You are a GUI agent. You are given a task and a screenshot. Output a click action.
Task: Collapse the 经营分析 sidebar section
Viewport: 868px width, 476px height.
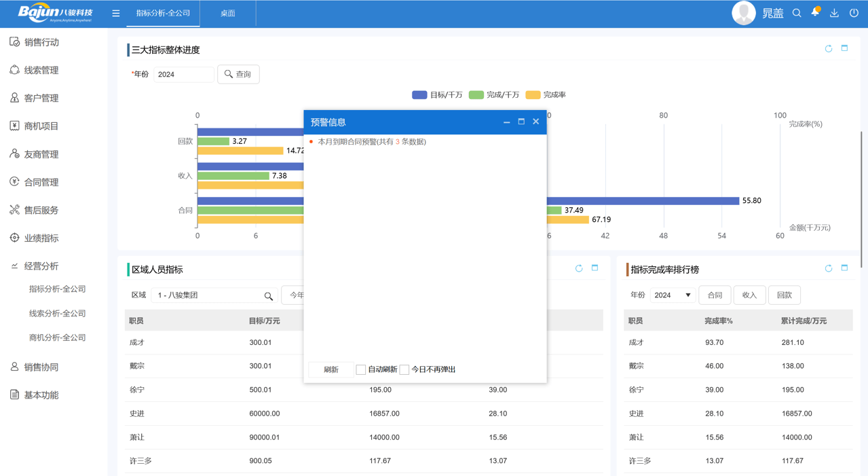(x=41, y=266)
